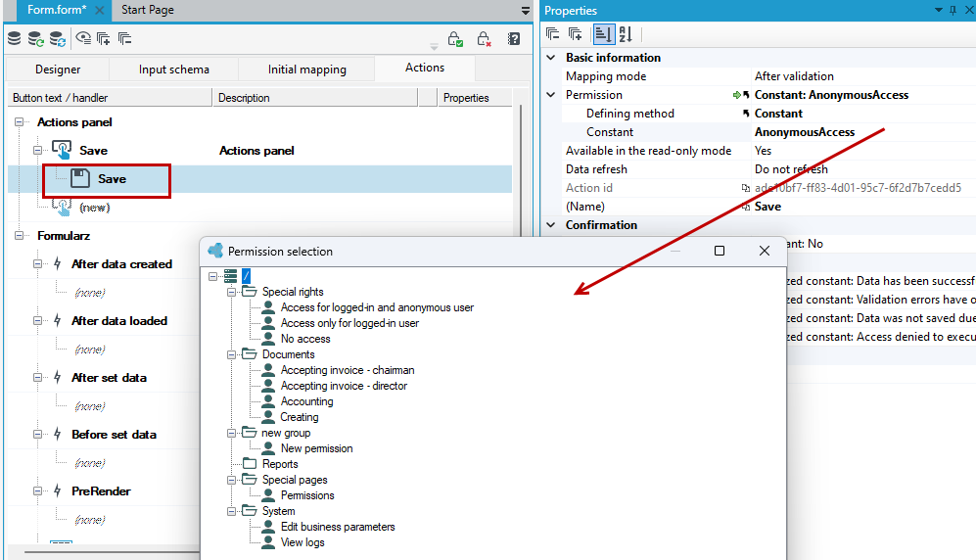Click database icon with blue sync arrows
This screenshot has height=560, width=976.
(57, 38)
